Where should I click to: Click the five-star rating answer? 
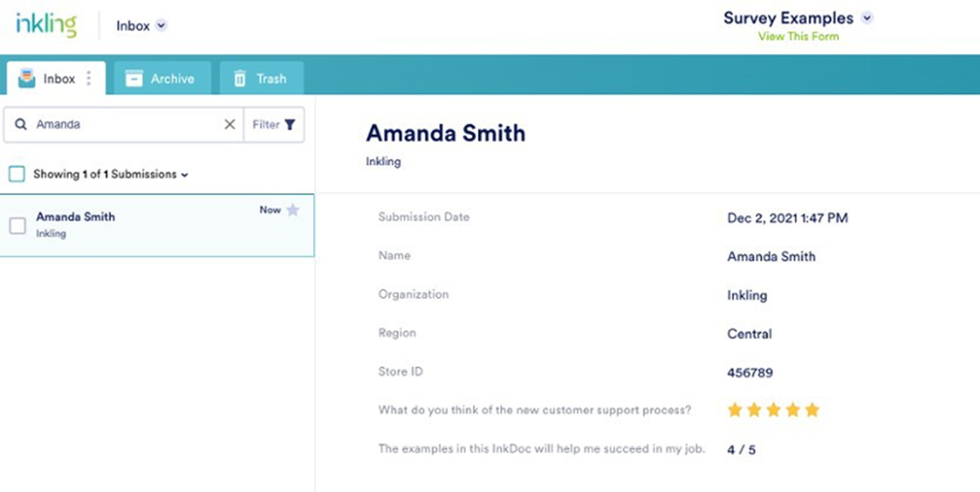point(773,410)
